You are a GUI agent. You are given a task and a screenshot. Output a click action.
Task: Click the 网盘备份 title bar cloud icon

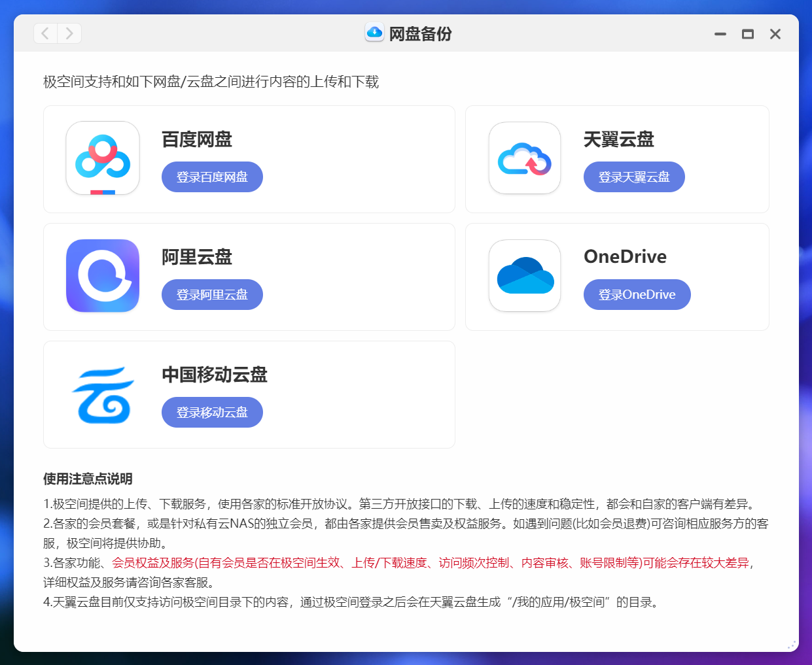(374, 32)
